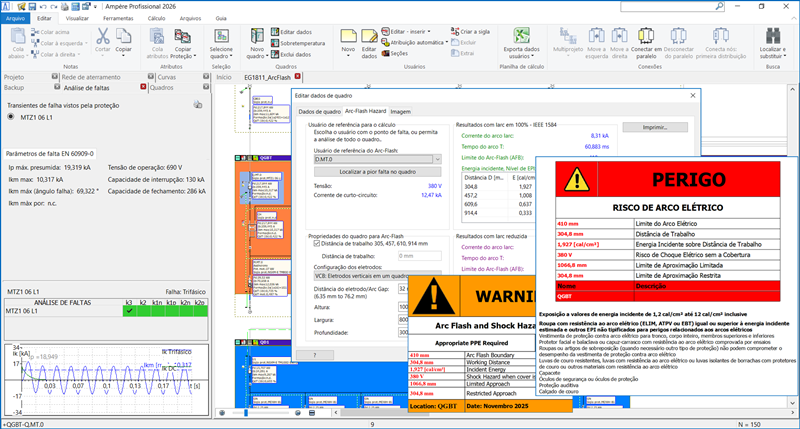Click Localizar a pior falta no quadro

pos(376,172)
